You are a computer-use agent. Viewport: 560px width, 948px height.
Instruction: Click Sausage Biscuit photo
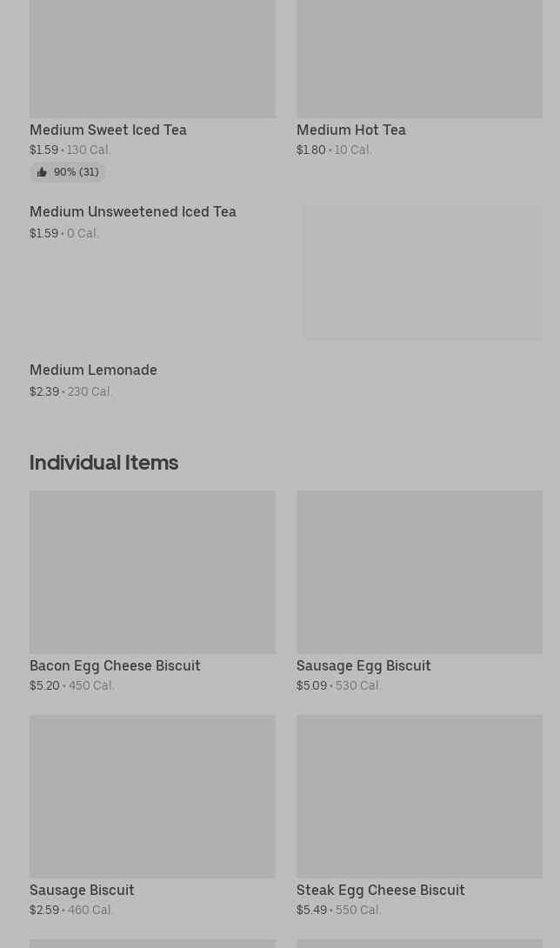click(152, 797)
